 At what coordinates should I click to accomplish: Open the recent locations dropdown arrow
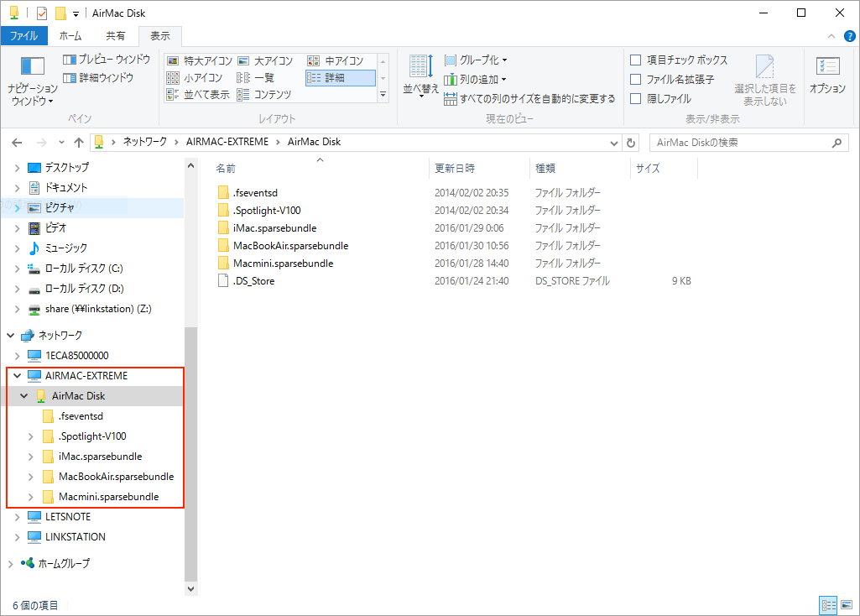61,143
